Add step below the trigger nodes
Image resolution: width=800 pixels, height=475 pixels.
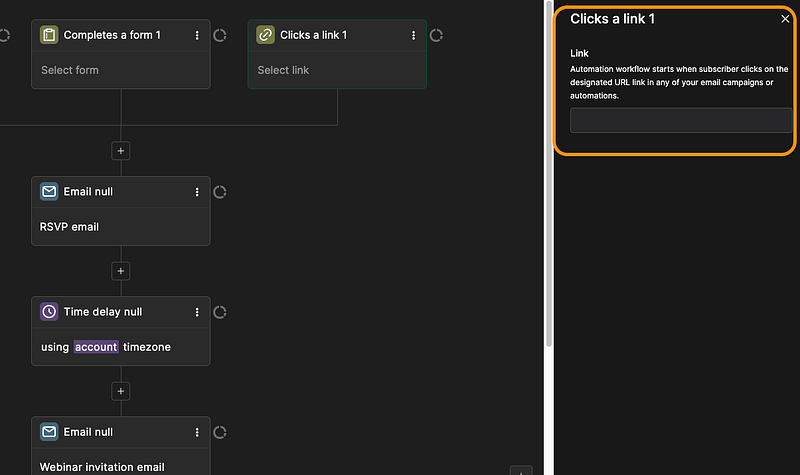click(x=121, y=151)
